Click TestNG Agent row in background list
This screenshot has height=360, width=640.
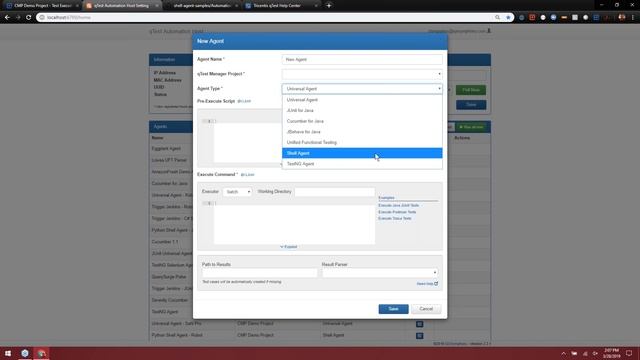[x=165, y=312]
